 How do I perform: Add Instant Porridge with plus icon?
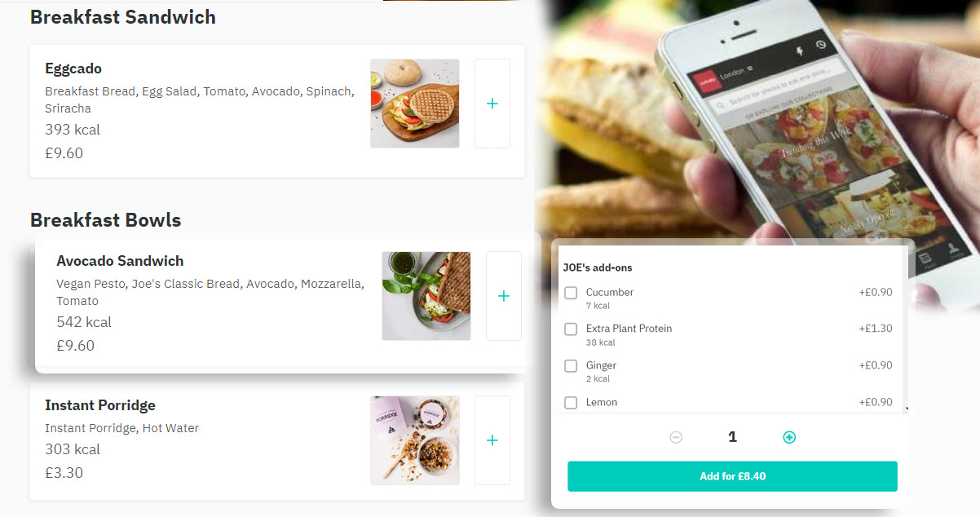pyautogui.click(x=492, y=440)
